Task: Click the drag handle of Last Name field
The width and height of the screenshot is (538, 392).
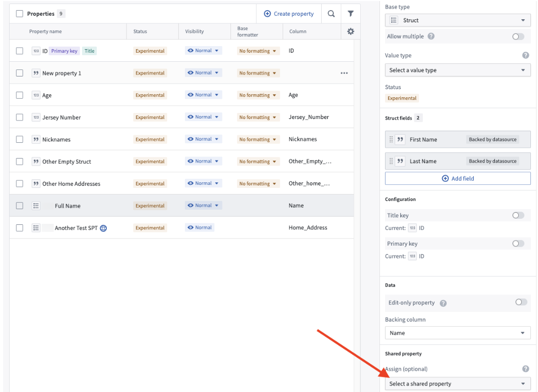Action: click(x=391, y=161)
